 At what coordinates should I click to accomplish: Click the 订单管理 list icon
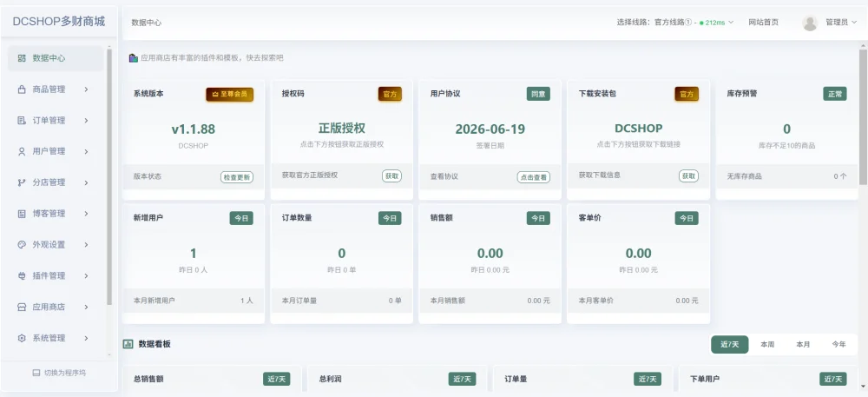coord(23,120)
